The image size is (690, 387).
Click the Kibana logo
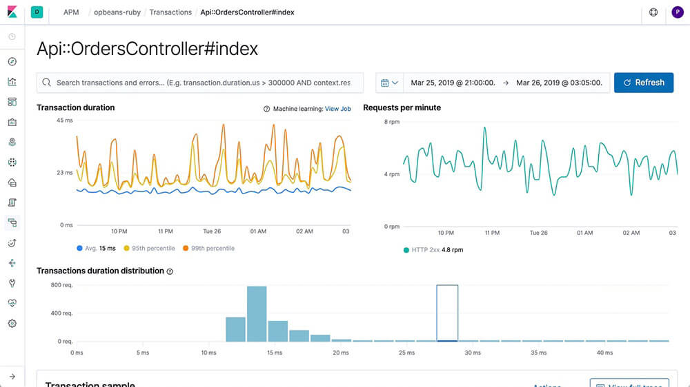tap(12, 12)
